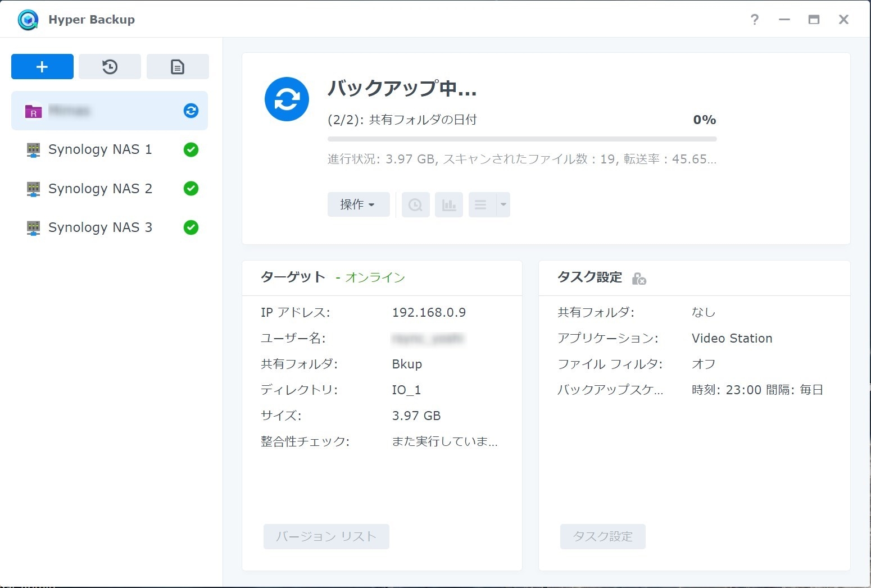Open the backup log document icon
This screenshot has width=871, height=588.
pyautogui.click(x=178, y=67)
